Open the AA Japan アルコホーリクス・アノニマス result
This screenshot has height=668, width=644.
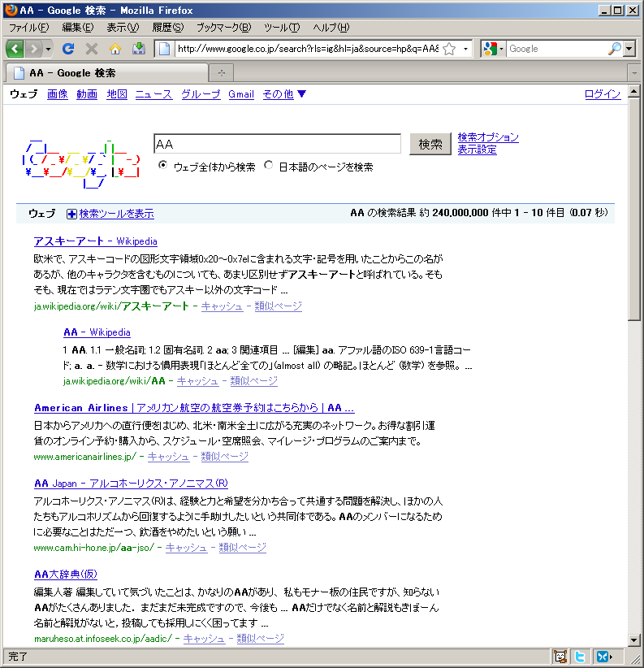click(131, 483)
